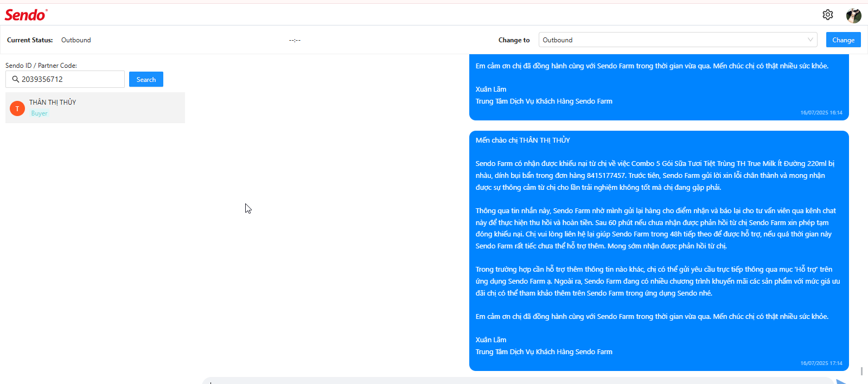Expand the Change to status dropdown
This screenshot has height=384, width=868.
[x=678, y=40]
